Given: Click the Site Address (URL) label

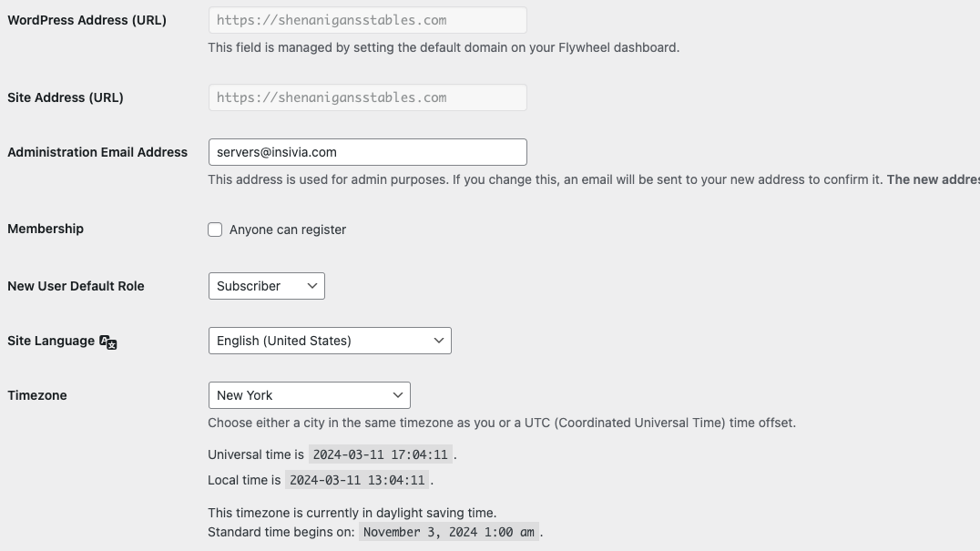Looking at the screenshot, I should click(x=66, y=97).
